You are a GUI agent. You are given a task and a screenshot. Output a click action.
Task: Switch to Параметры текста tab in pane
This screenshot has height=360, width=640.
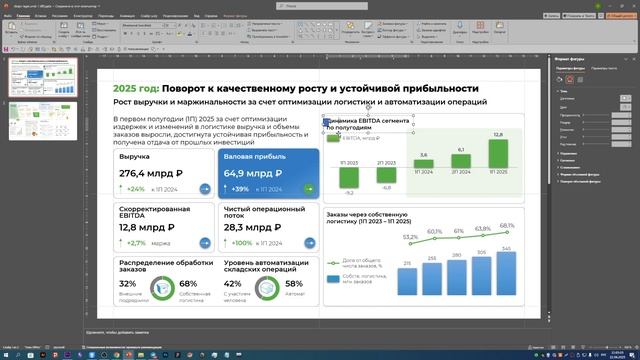(x=604, y=68)
